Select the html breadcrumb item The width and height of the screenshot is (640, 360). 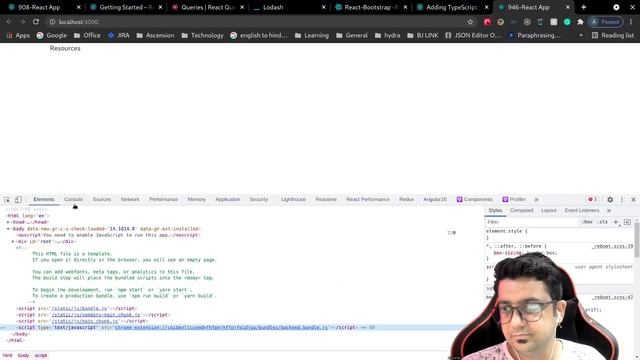coord(7,356)
